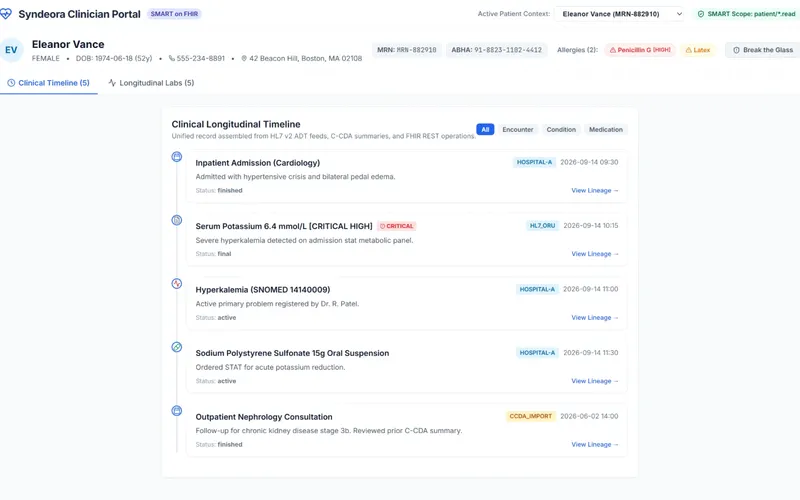Image resolution: width=800 pixels, height=500 pixels.
Task: Click the phone icon next to 555-234-8891
Action: (171, 58)
